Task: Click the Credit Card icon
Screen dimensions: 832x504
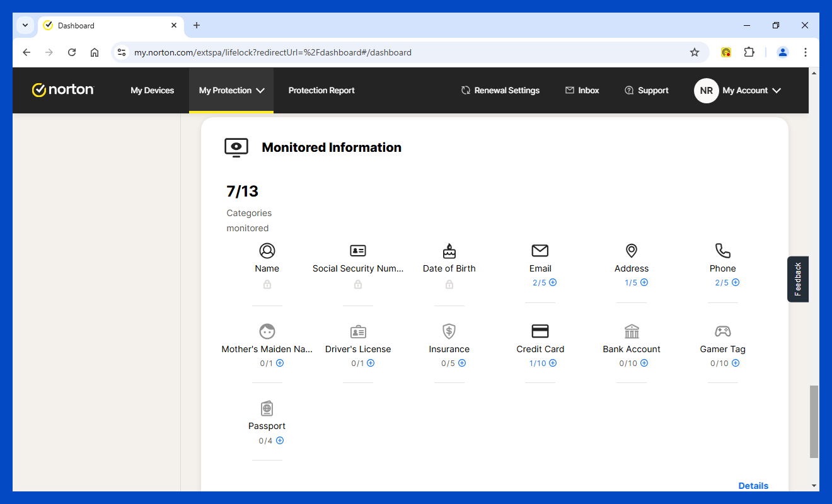Action: [x=540, y=331]
